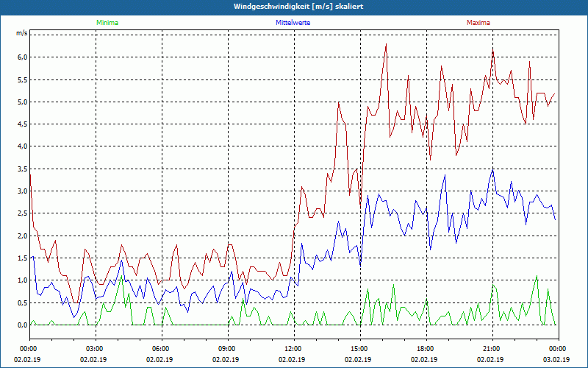Select the green 'Minima' legend label
This screenshot has height=368, width=588.
click(107, 23)
